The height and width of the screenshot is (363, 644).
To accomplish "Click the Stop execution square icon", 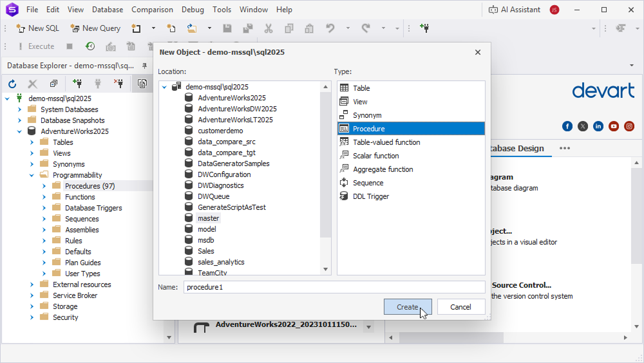I will (x=70, y=46).
